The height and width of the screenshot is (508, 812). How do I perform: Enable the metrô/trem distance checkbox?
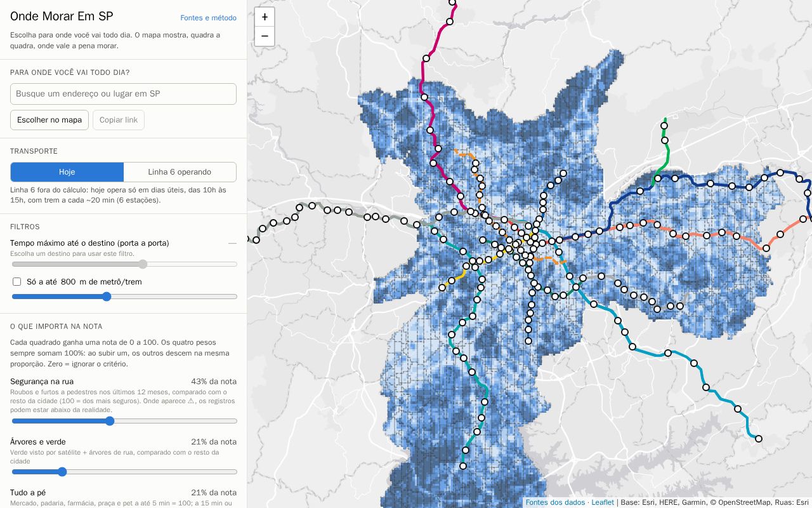click(16, 282)
